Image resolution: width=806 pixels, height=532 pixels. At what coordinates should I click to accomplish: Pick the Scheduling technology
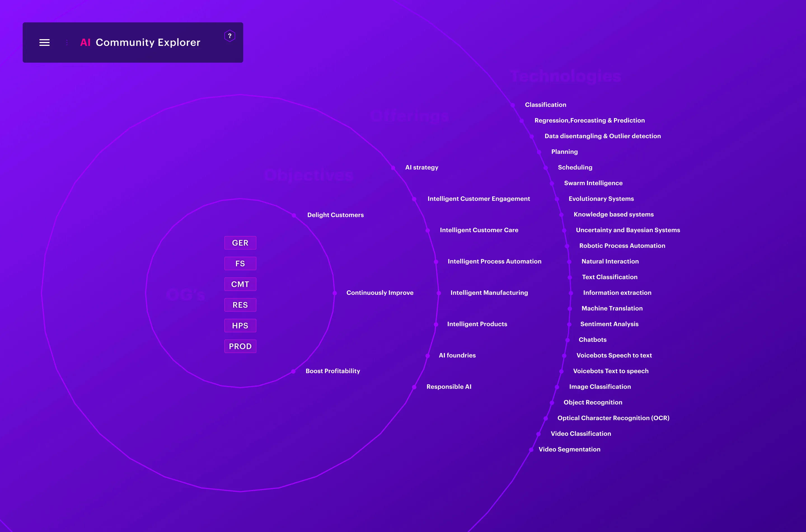tap(575, 167)
